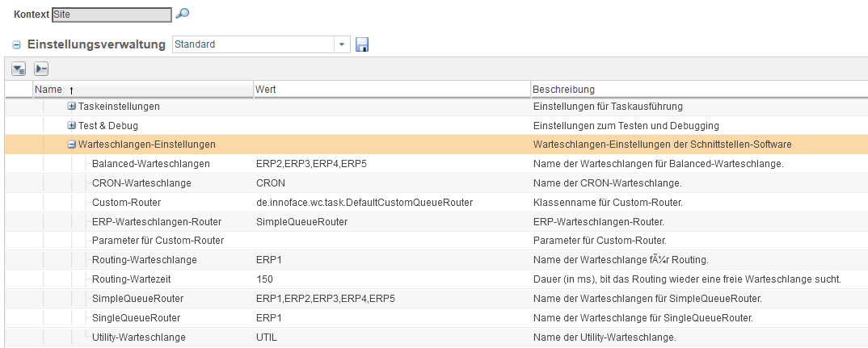This screenshot has height=348, width=868.
Task: Click the Custom-Router class name value
Action: coord(364,203)
